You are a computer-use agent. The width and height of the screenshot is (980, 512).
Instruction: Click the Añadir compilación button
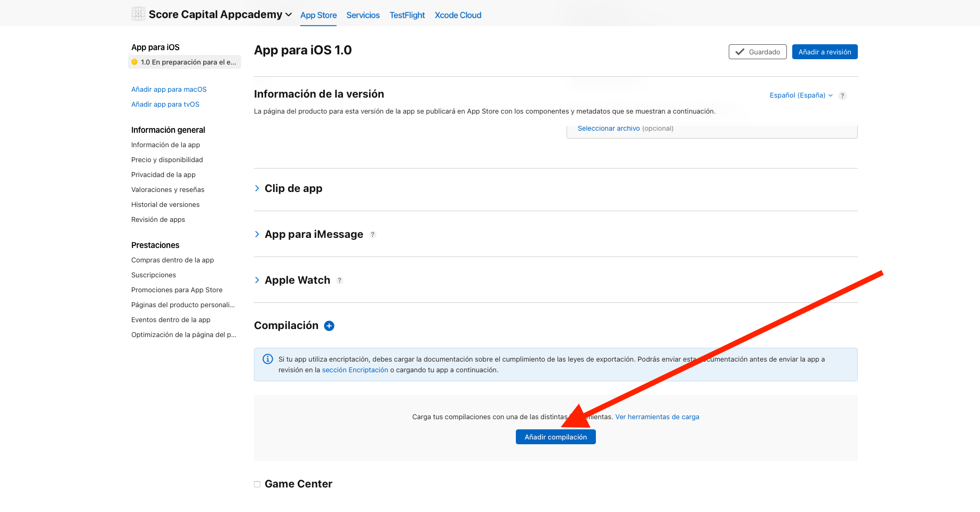(556, 437)
